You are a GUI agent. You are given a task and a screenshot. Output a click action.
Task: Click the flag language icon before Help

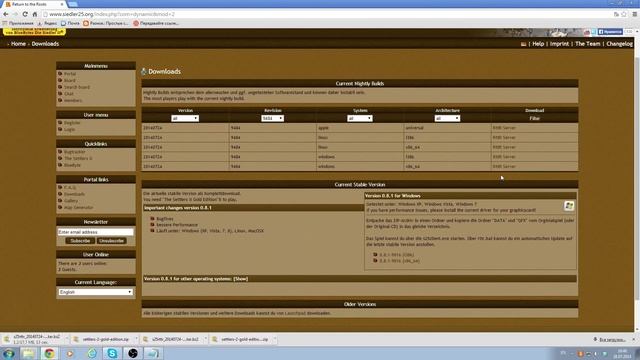tap(523, 44)
